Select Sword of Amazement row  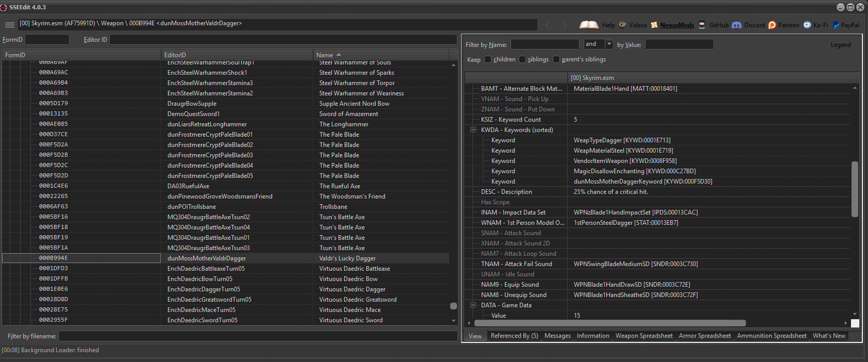point(226,114)
